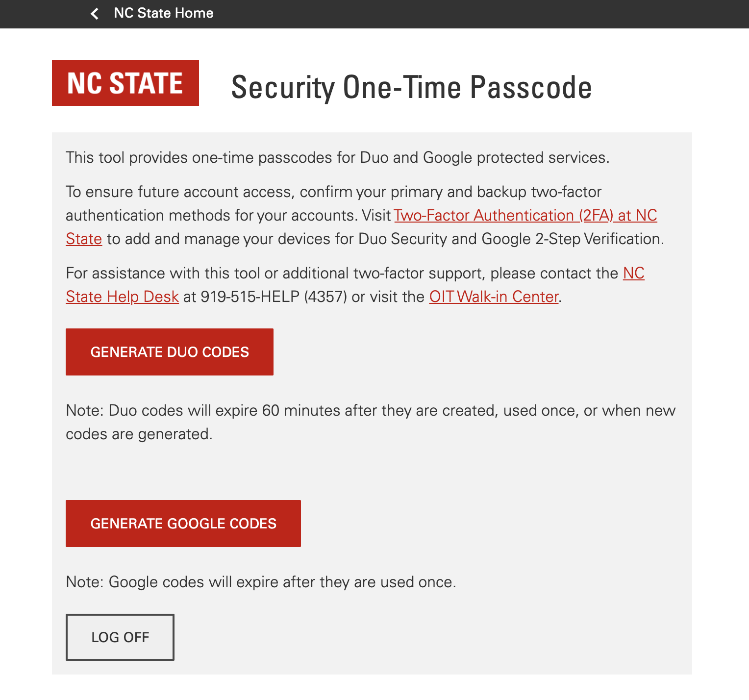Visit the NC State Help Desk link

click(122, 297)
